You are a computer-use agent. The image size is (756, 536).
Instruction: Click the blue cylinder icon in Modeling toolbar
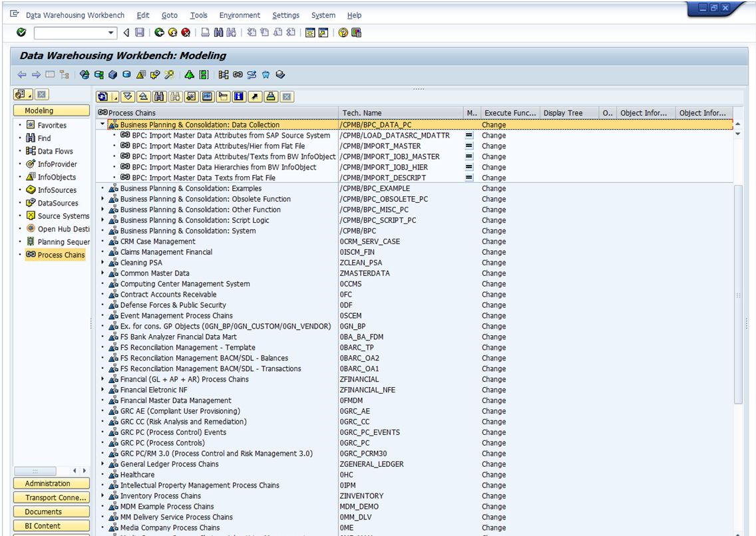pos(126,74)
